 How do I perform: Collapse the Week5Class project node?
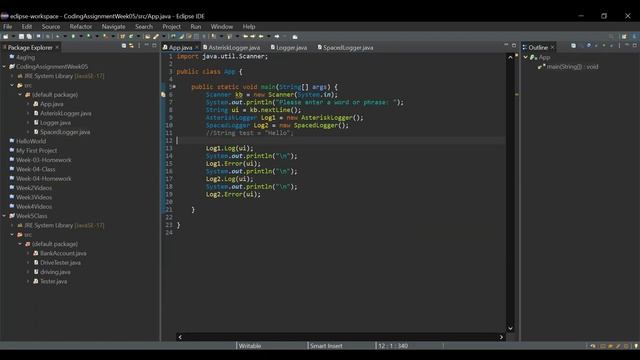point(4,216)
